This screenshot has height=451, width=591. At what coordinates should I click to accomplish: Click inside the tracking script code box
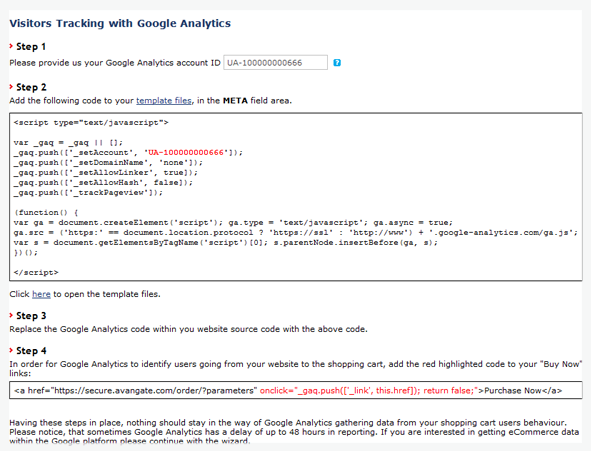pos(296,197)
